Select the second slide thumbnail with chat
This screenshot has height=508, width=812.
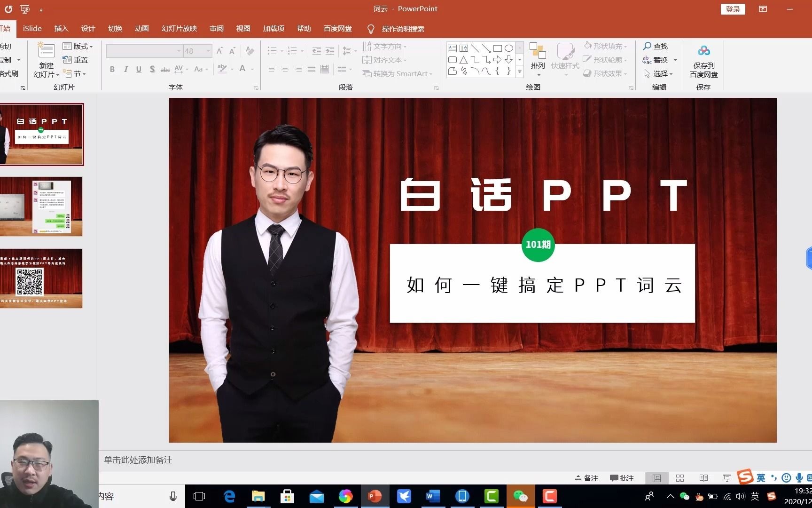pyautogui.click(x=41, y=206)
